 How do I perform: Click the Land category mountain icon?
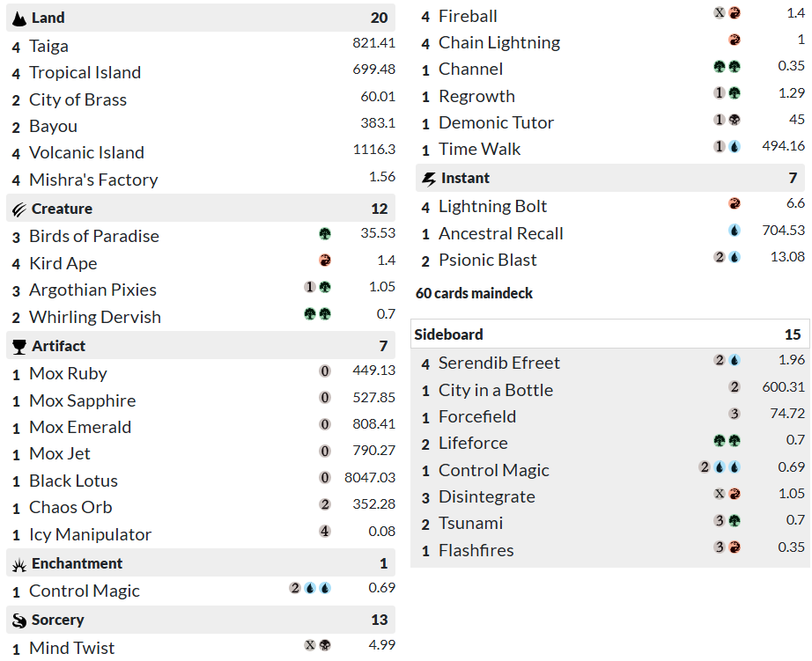pyautogui.click(x=19, y=18)
